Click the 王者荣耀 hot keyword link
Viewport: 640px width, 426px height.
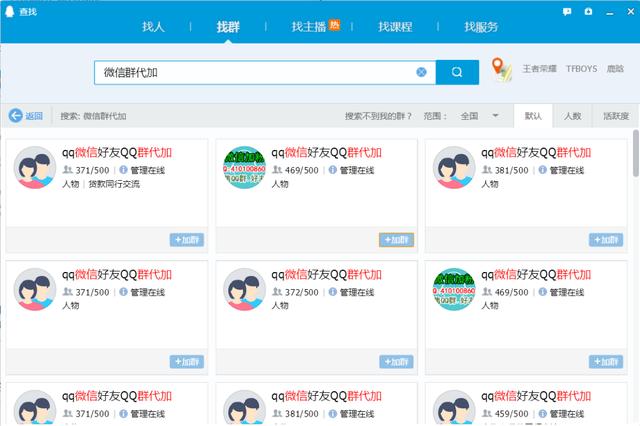tap(539, 71)
